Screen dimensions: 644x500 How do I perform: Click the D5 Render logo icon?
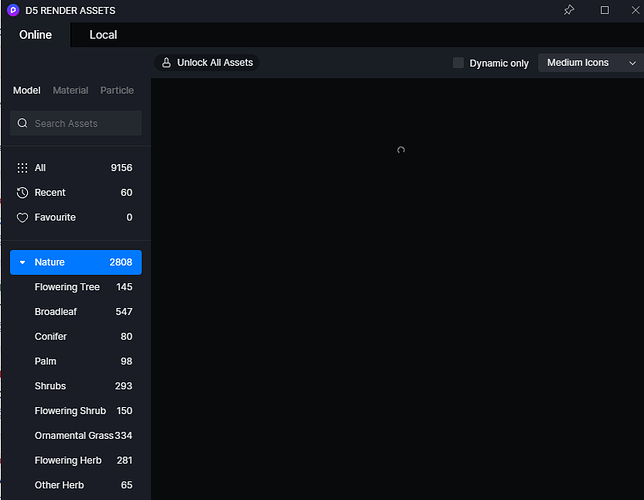[x=13, y=10]
